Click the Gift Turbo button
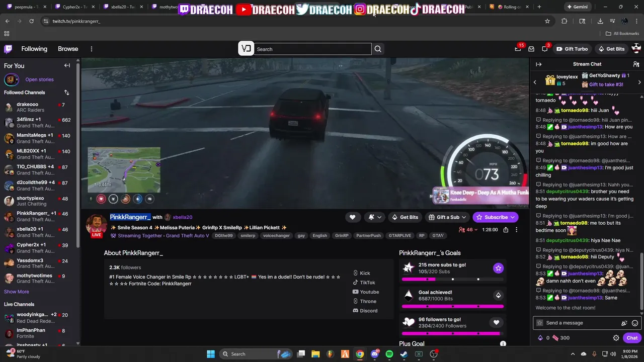 (x=572, y=49)
